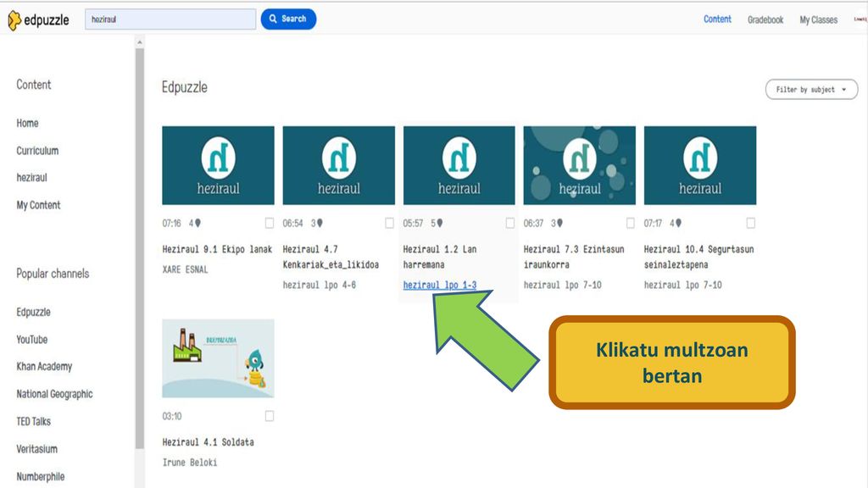Click the 06:54 duration text
The height and width of the screenshot is (488, 868).
click(x=292, y=223)
